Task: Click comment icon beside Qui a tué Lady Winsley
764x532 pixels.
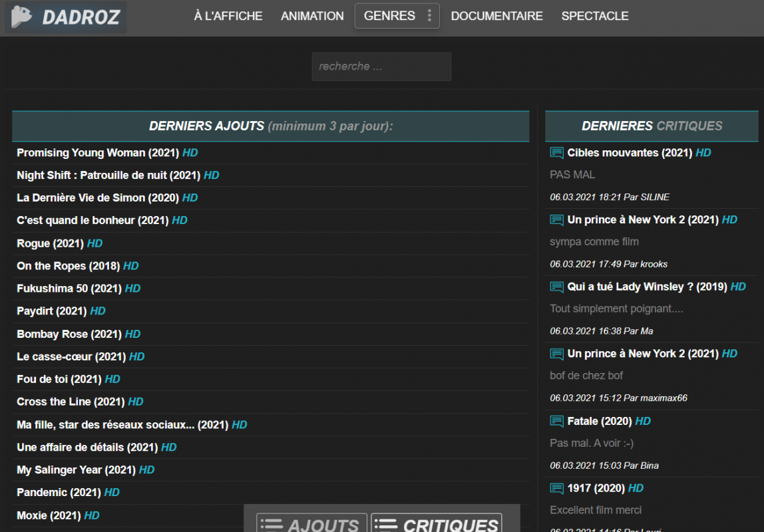Action: coord(556,287)
